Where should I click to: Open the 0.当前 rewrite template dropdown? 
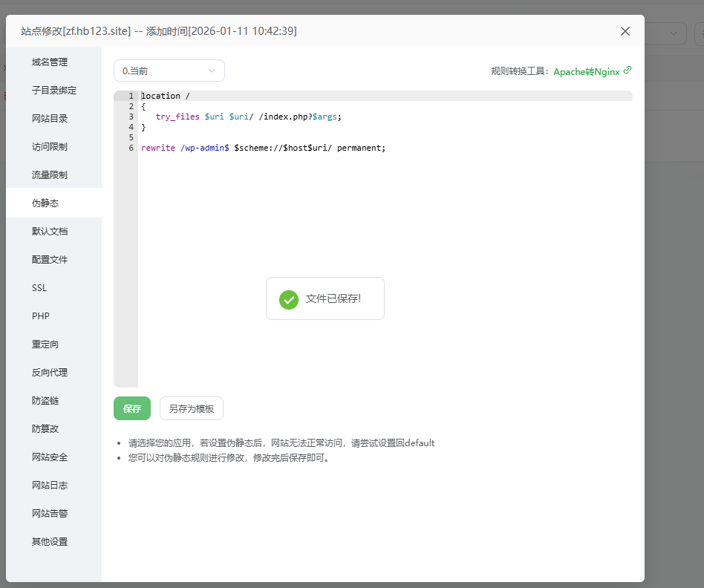pos(169,71)
